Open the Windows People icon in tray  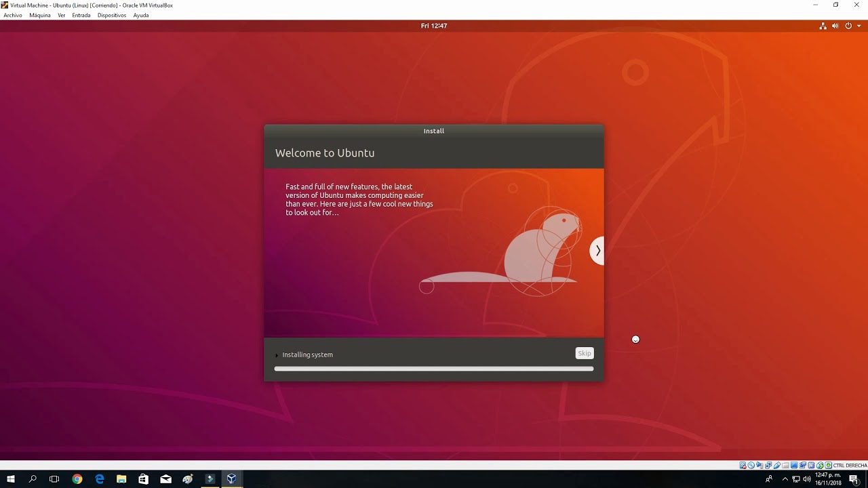[769, 479]
